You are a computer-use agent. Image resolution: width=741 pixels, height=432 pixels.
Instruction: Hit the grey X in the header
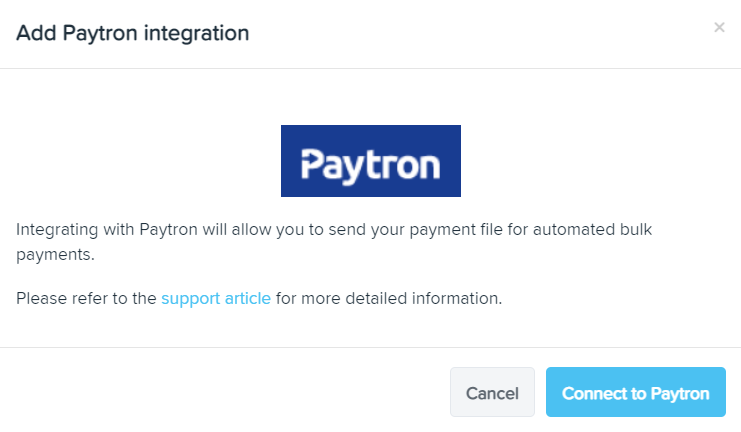coord(719,27)
